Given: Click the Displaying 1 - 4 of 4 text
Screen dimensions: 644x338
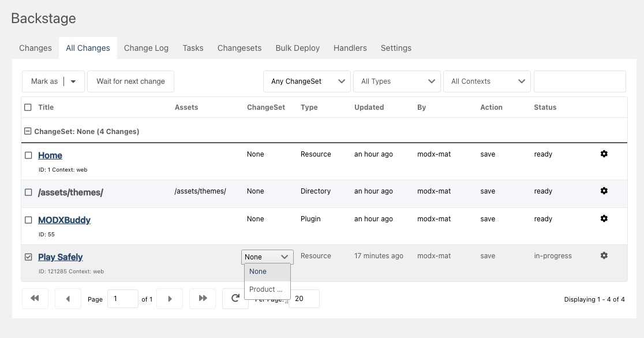Looking at the screenshot, I should pyautogui.click(x=594, y=299).
